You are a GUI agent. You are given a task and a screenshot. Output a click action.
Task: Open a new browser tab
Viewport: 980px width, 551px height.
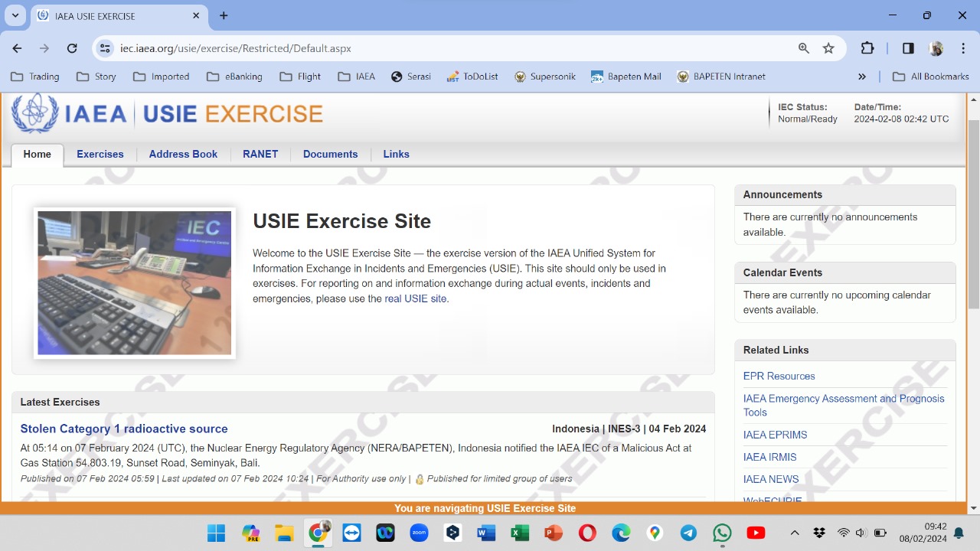click(224, 15)
